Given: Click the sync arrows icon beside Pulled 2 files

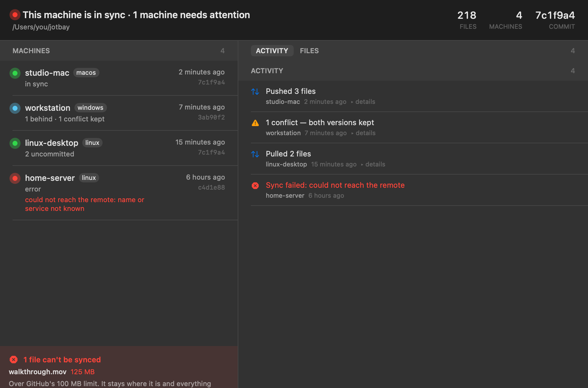Looking at the screenshot, I should point(255,154).
